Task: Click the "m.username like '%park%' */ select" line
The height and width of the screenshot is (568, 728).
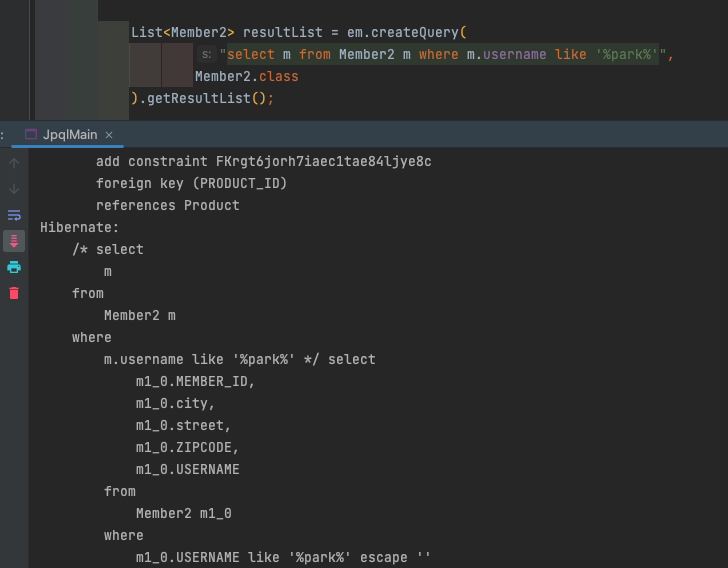Action: (x=240, y=359)
